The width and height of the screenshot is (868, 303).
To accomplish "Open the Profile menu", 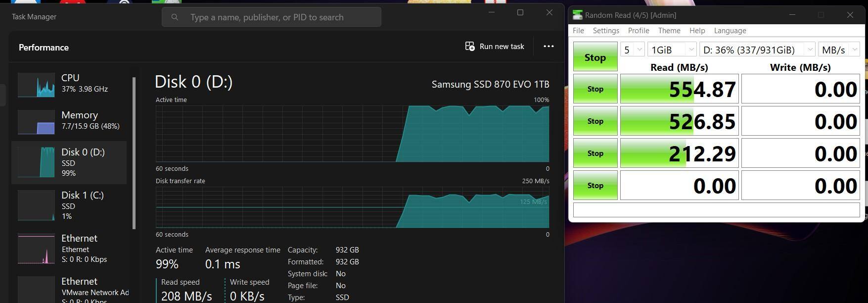I will (639, 31).
